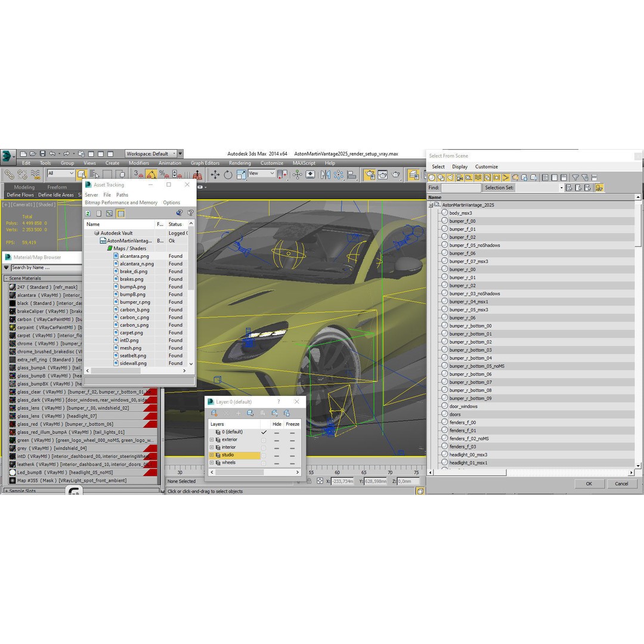Toggle the Freeze column for the wheels layer

292,463
